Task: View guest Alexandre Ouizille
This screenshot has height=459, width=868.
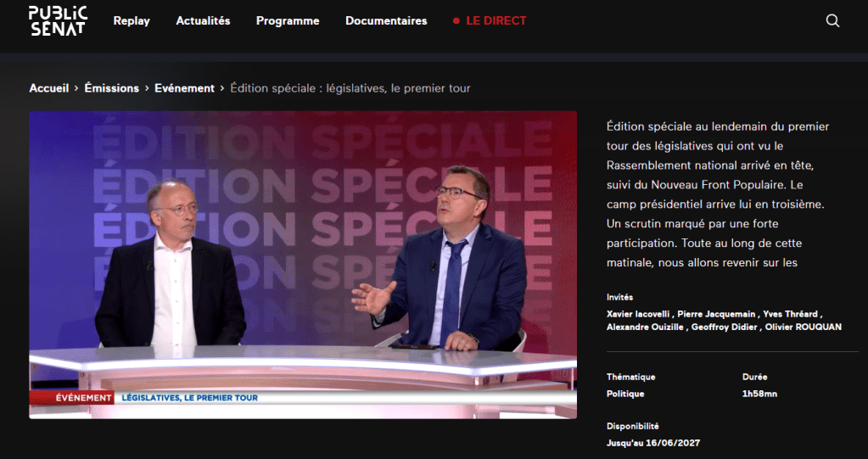Action: pyautogui.click(x=644, y=327)
